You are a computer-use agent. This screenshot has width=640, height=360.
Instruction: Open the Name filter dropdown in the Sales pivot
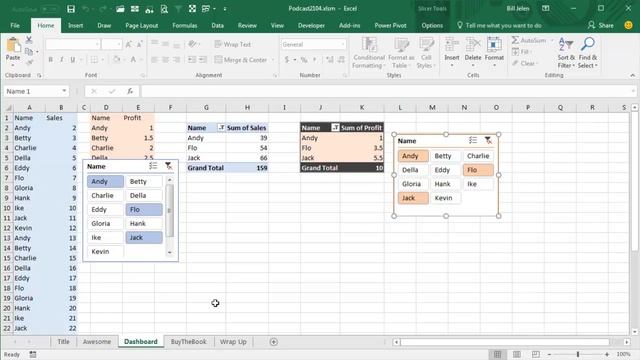click(x=221, y=128)
